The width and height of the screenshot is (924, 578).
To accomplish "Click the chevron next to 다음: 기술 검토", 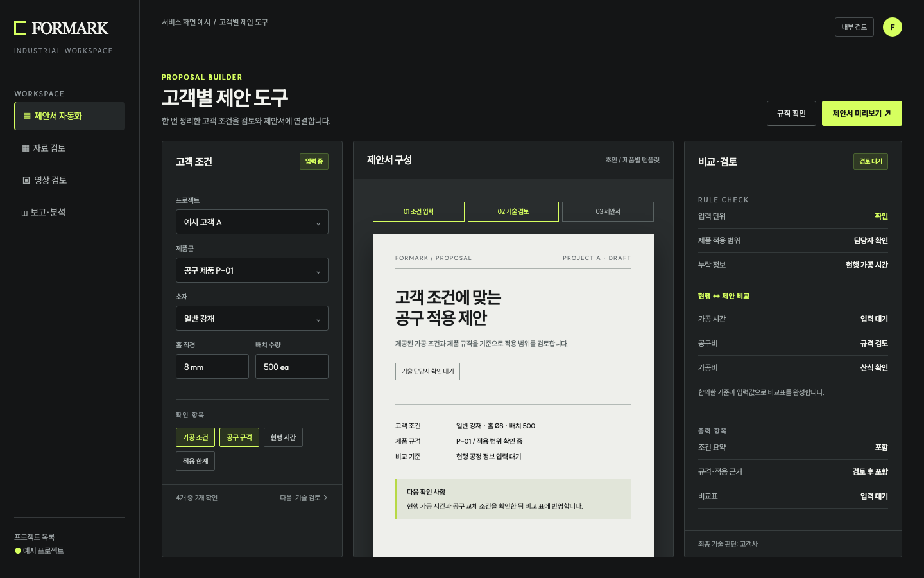I will click(325, 498).
